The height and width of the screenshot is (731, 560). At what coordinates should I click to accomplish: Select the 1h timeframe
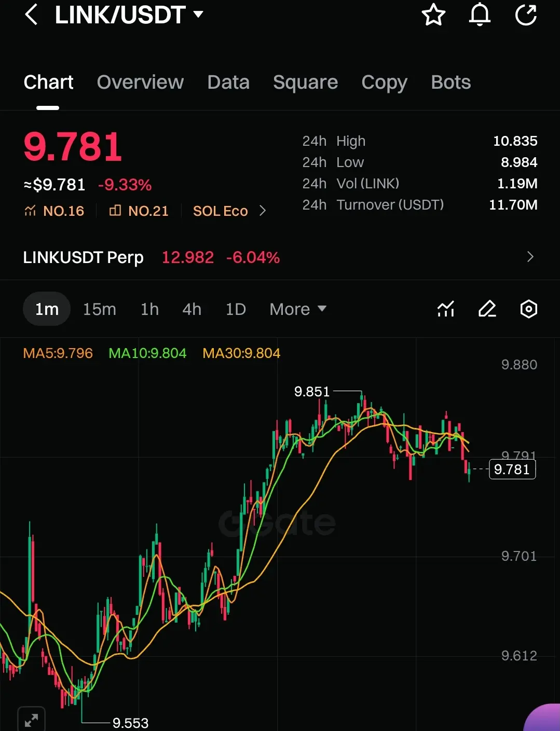[149, 309]
